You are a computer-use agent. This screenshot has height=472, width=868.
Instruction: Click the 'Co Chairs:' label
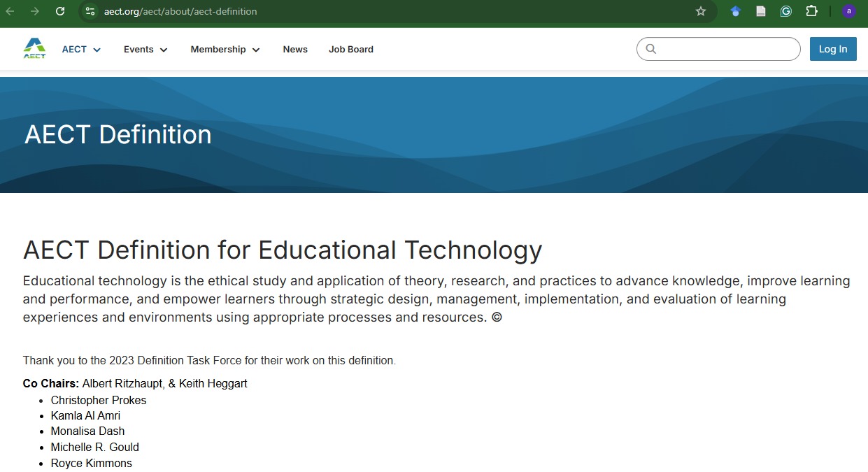click(x=51, y=383)
